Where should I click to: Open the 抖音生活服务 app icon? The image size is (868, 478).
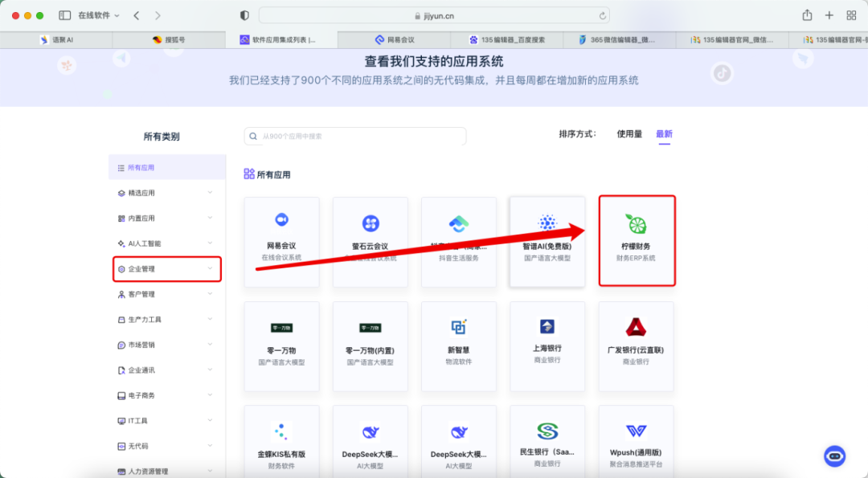tap(458, 224)
